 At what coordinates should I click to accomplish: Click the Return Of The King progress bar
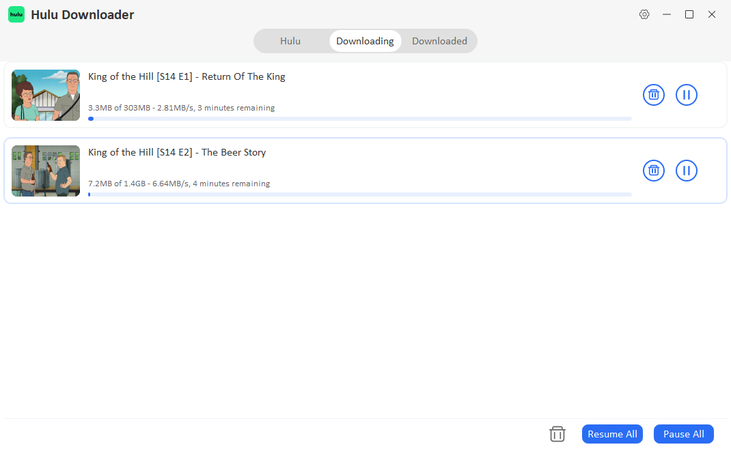point(360,119)
